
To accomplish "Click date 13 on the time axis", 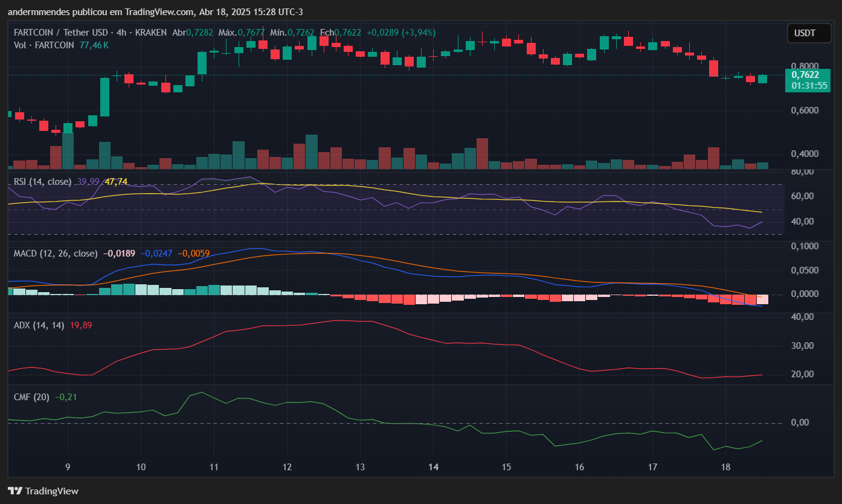I will [x=360, y=467].
